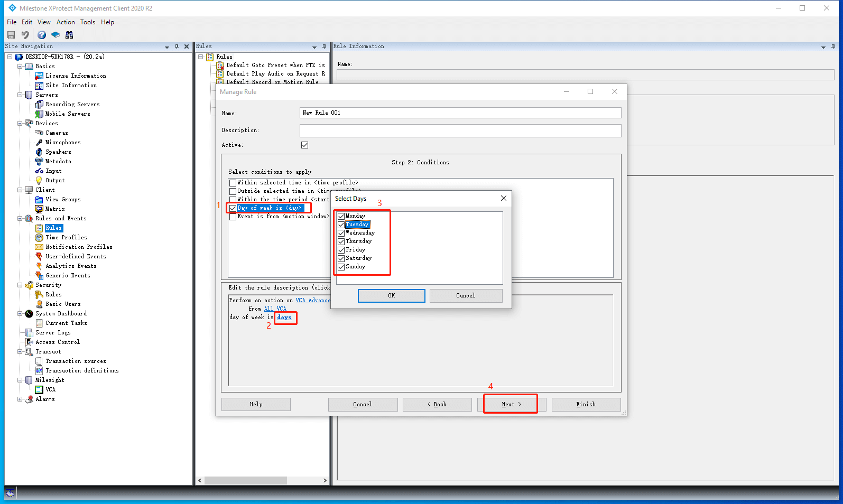Click Finish in Manage Rule wizard
Image resolution: width=843 pixels, height=504 pixels.
(x=586, y=405)
